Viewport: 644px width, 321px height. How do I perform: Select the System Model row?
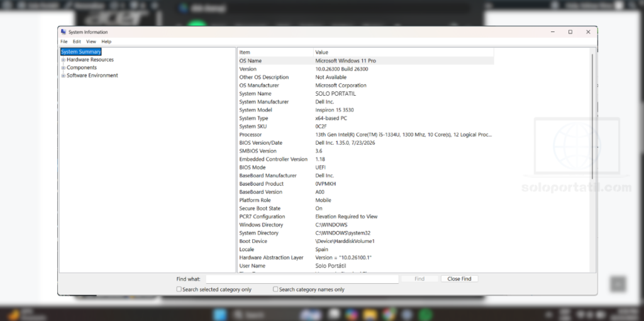pos(365,110)
